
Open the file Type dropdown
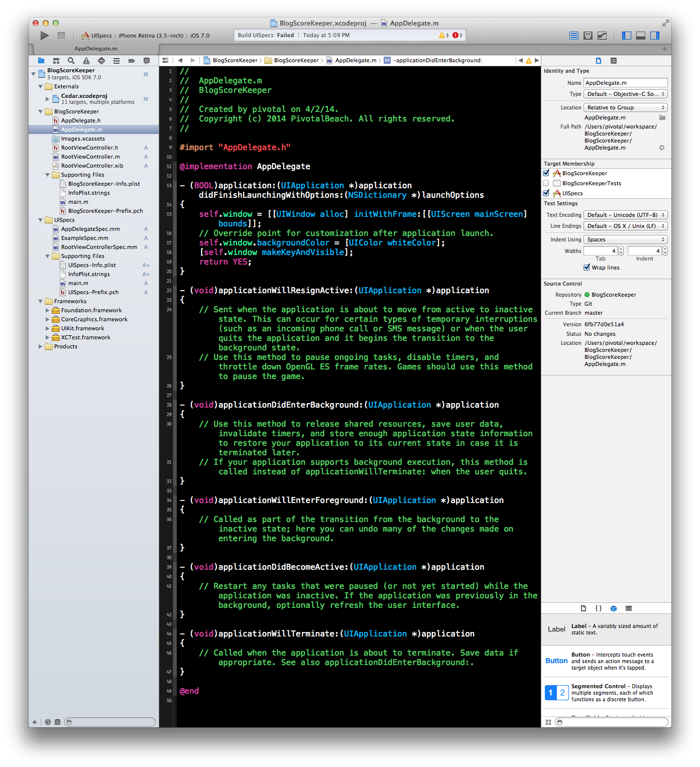(626, 94)
